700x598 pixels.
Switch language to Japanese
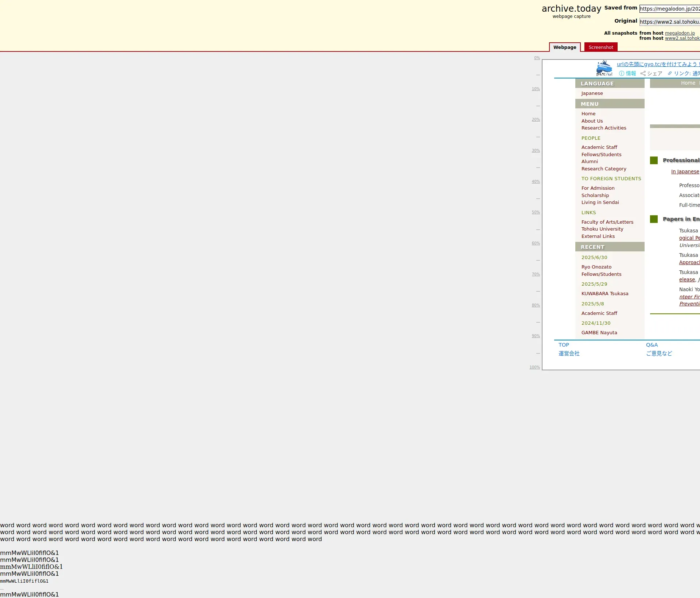(592, 93)
